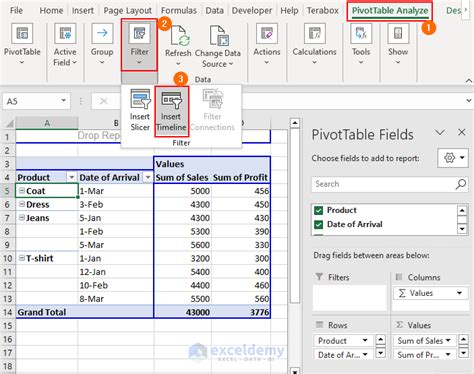The width and height of the screenshot is (474, 374).
Task: Switch to the Formulas tab
Action: coord(179,11)
